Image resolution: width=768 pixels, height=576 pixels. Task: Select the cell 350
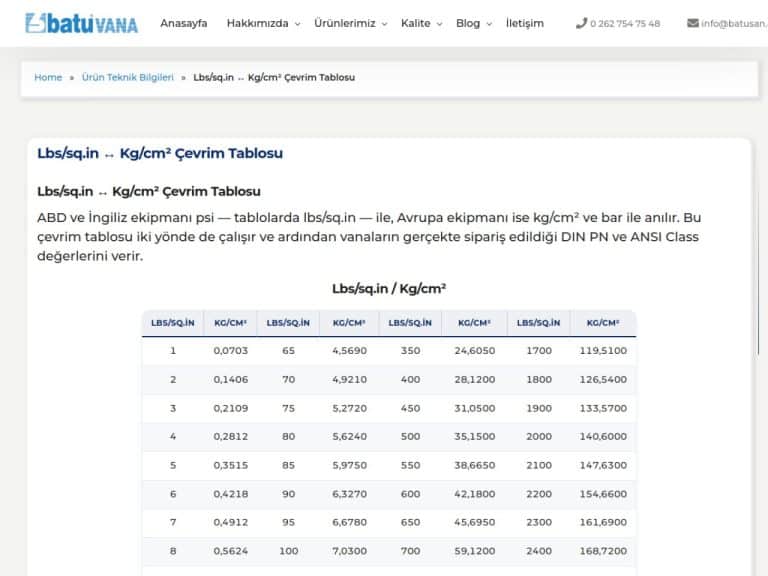[410, 351]
